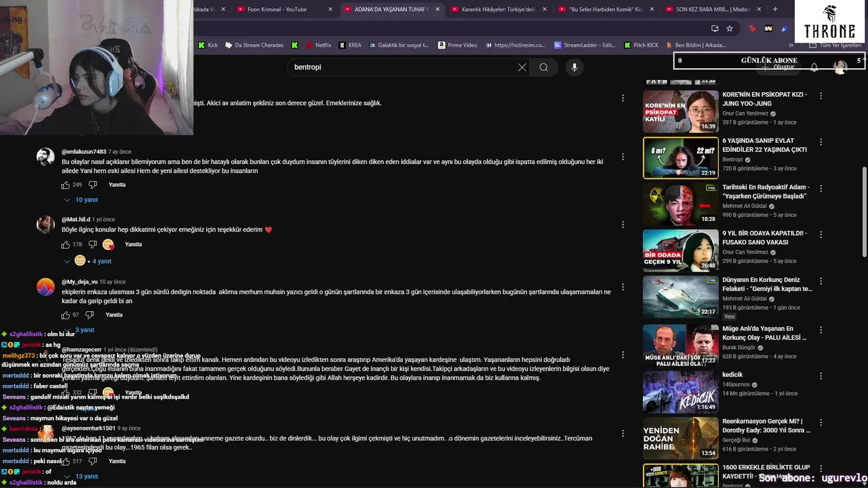Play the 6 YAŞINDA SANIP EVLAT EDİNDİLER thumbnail
The width and height of the screenshot is (868, 488).
680,158
